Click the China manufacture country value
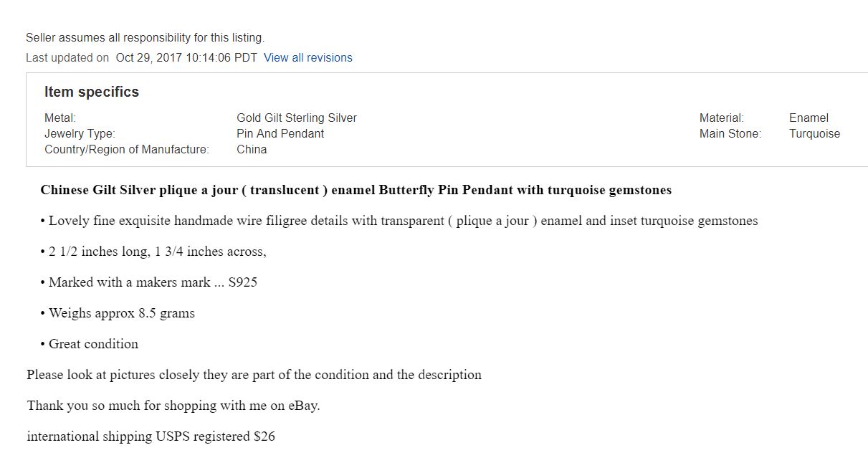This screenshot has height=473, width=868. tap(252, 150)
